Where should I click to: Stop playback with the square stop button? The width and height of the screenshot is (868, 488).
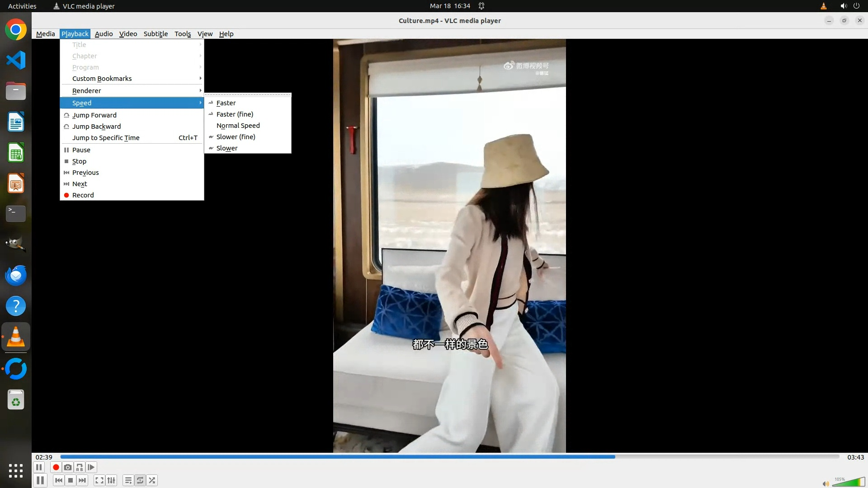[x=71, y=480]
